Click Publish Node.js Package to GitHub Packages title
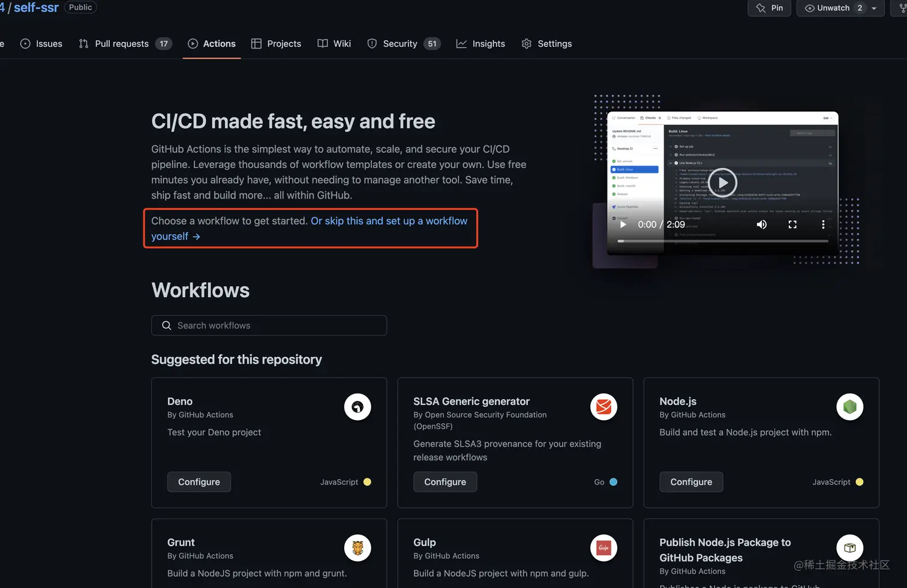 (x=725, y=550)
